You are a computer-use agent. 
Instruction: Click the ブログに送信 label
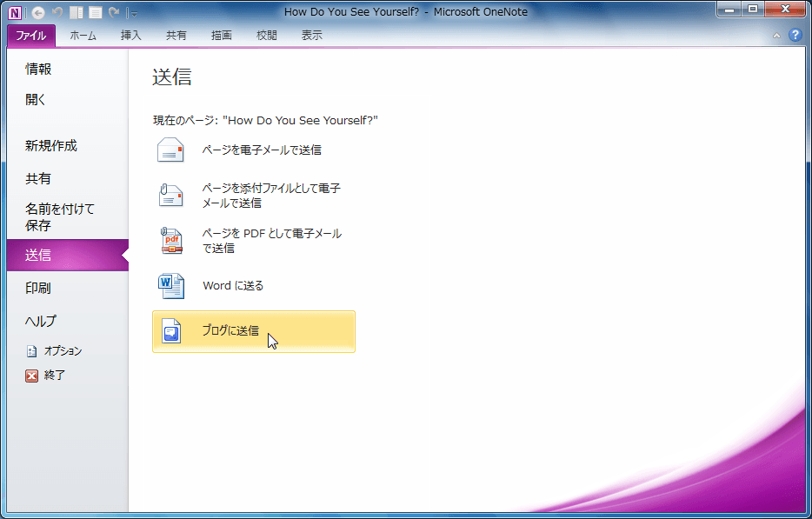click(x=230, y=331)
